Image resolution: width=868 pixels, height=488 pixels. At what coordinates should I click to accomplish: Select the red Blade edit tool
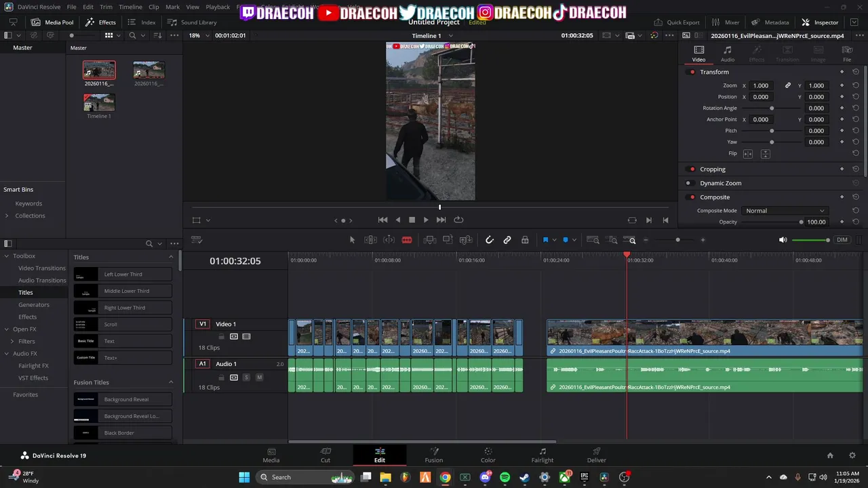[407, 240]
